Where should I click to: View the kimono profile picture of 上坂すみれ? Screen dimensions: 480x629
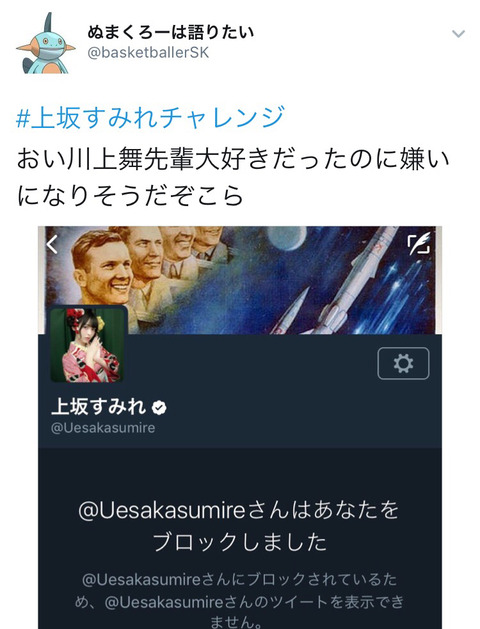click(89, 345)
